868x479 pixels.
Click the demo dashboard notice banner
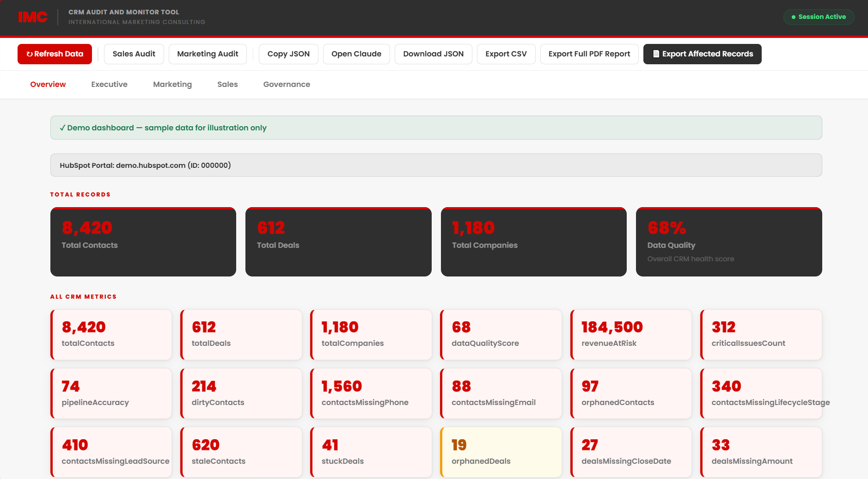[x=436, y=128]
